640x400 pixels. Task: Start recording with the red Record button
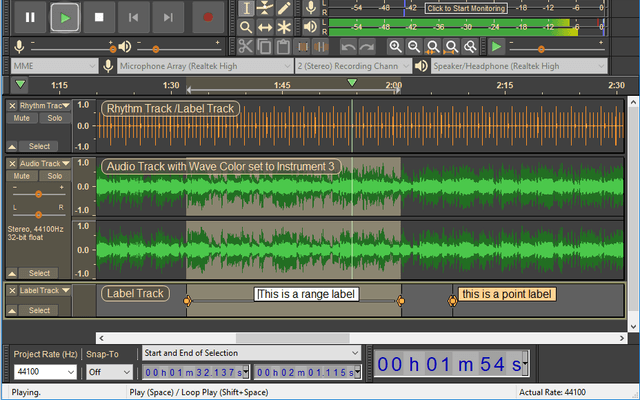(x=208, y=17)
